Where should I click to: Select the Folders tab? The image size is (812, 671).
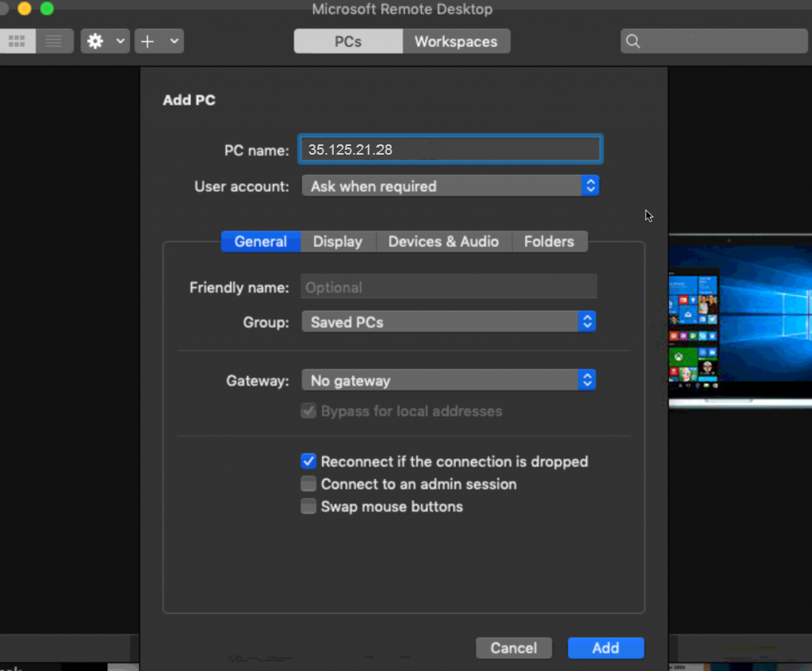tap(549, 242)
